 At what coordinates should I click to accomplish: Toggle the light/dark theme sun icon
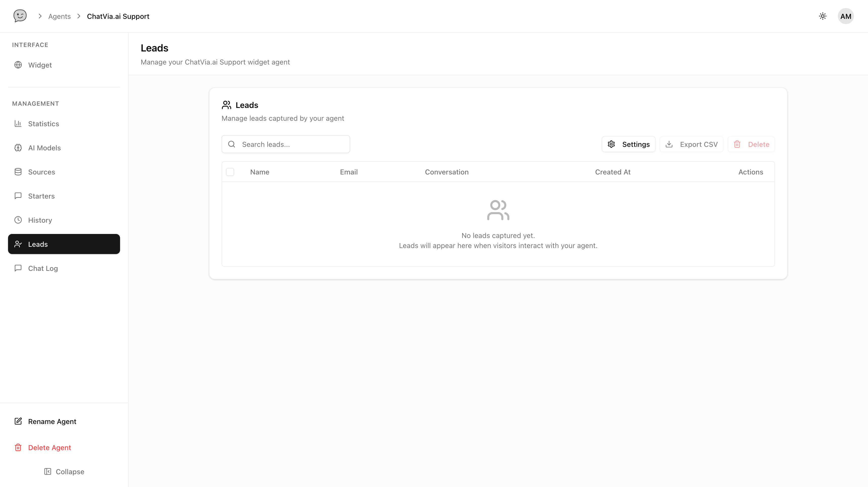coord(823,16)
